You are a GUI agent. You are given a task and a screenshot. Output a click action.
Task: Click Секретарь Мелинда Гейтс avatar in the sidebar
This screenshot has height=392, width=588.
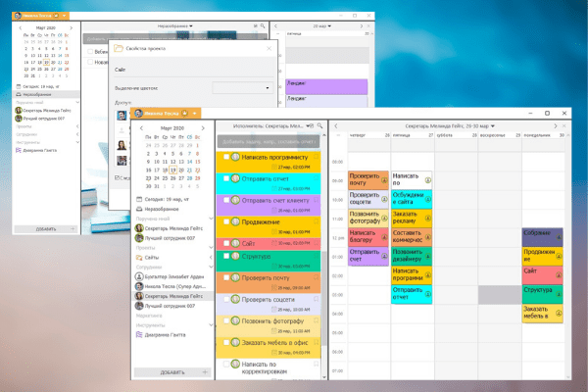click(137, 295)
